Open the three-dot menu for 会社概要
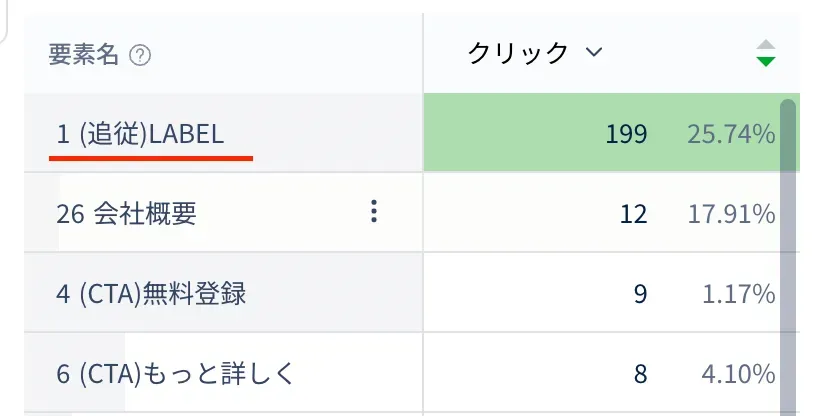The width and height of the screenshot is (832, 416). (374, 211)
